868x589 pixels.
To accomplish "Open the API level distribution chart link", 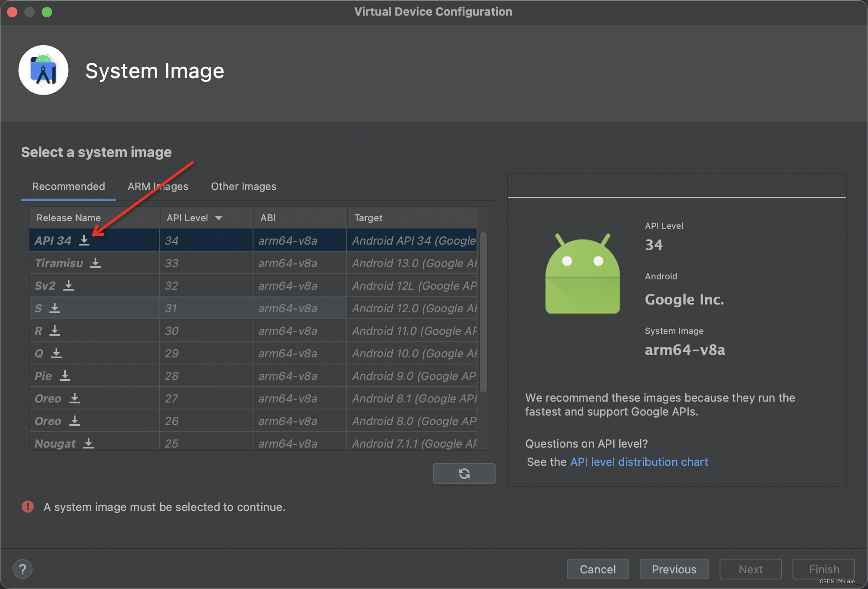I will pyautogui.click(x=639, y=462).
